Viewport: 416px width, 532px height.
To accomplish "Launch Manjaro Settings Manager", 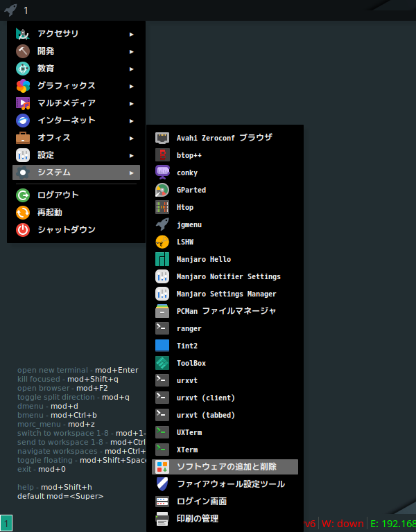I will coord(225,294).
